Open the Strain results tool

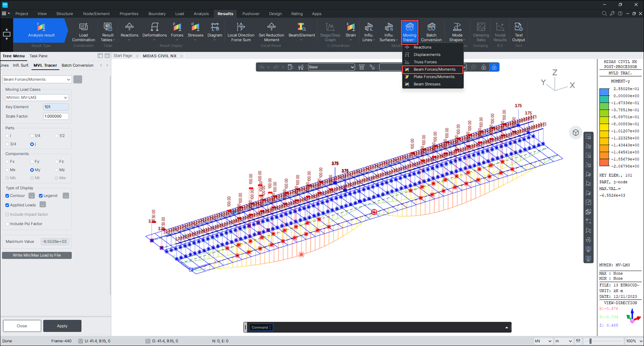pyautogui.click(x=351, y=32)
